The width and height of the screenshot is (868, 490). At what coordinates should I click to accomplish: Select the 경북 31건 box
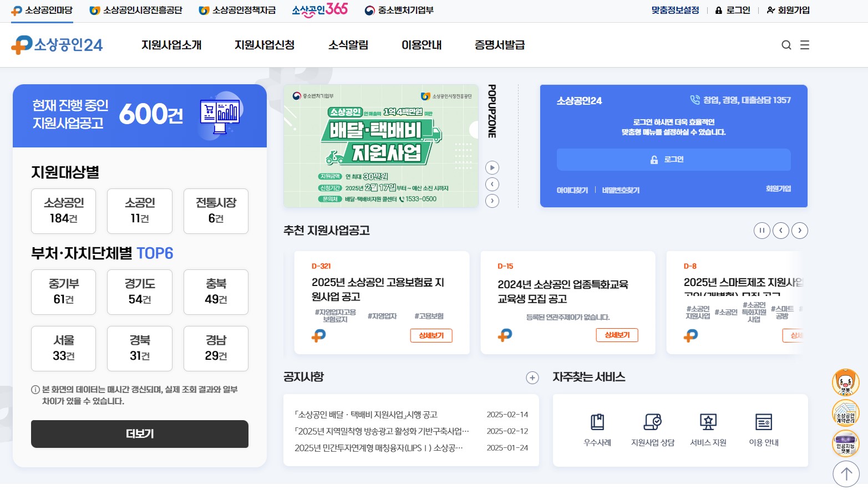pos(140,349)
